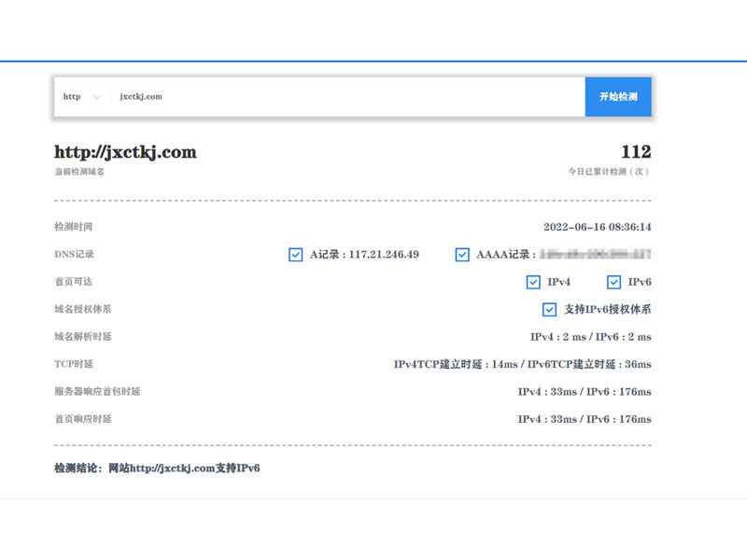This screenshot has height=560, width=747.
Task: Click the 服务器响应首包时延 row label
Action: (97, 392)
